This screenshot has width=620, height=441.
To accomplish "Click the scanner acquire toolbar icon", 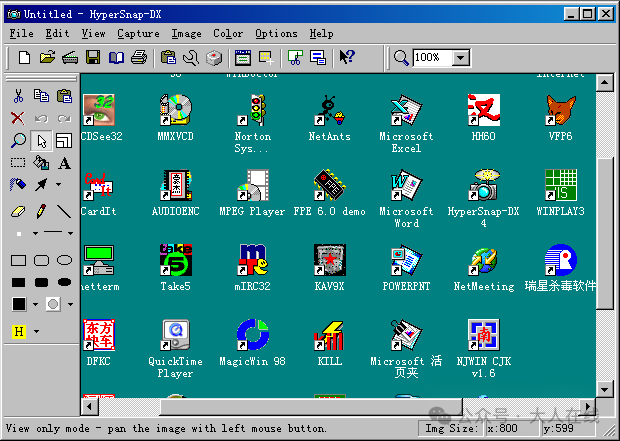I will click(x=70, y=58).
